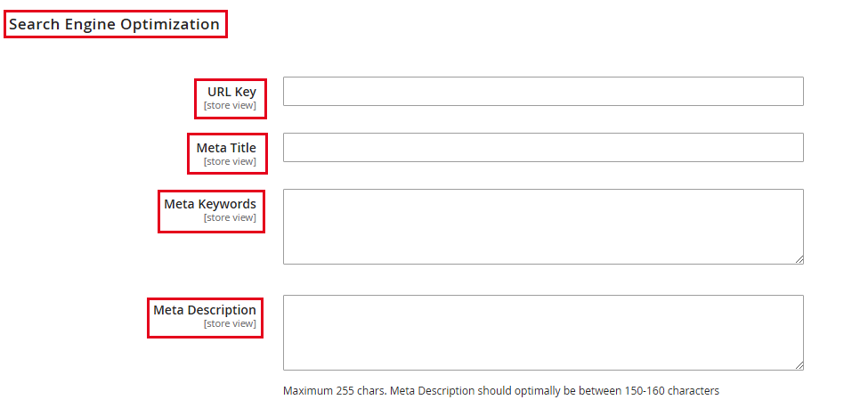This screenshot has height=416, width=868.
Task: Grab the Meta Description textarea resize handle
Action: pos(799,365)
